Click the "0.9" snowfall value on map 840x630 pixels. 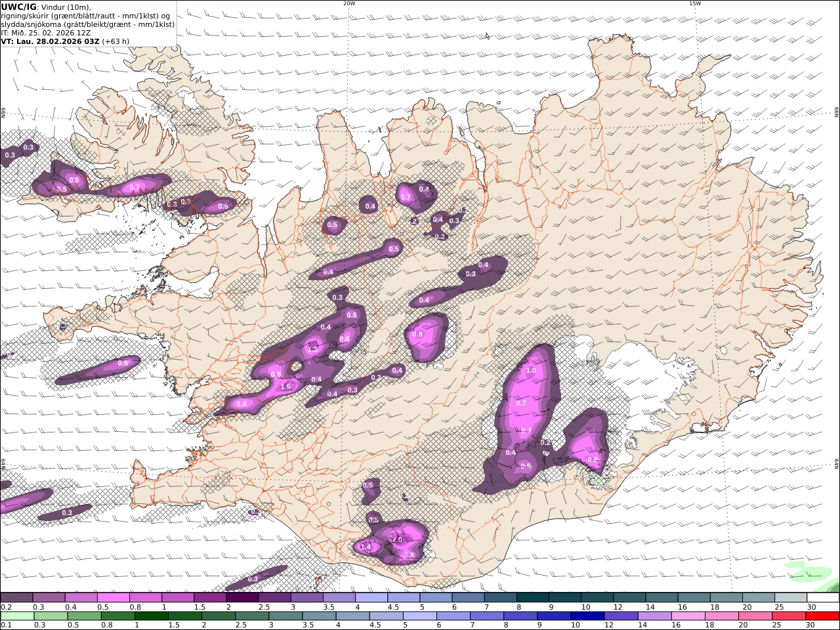tap(418, 335)
